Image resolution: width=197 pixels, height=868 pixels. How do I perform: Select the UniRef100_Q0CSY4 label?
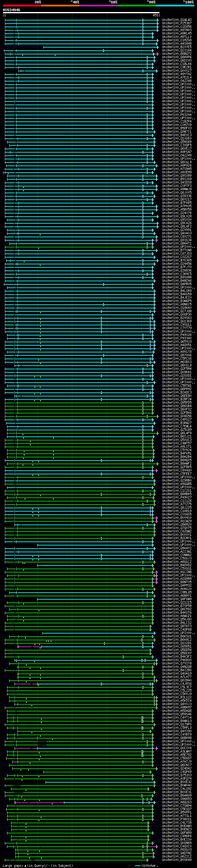pyautogui.click(x=177, y=748)
